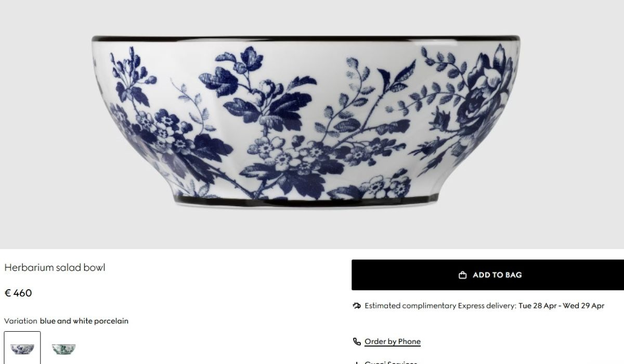Click the Tue 28 Apr - Wed 29 Apr dates
Viewport: 624px width, 364px height.
(561, 306)
